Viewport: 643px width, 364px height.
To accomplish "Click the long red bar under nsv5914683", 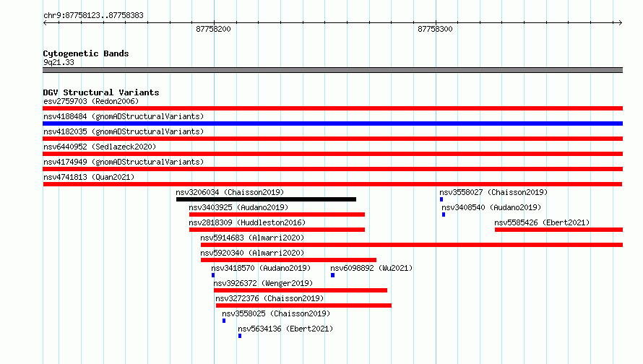I will coord(412,245).
